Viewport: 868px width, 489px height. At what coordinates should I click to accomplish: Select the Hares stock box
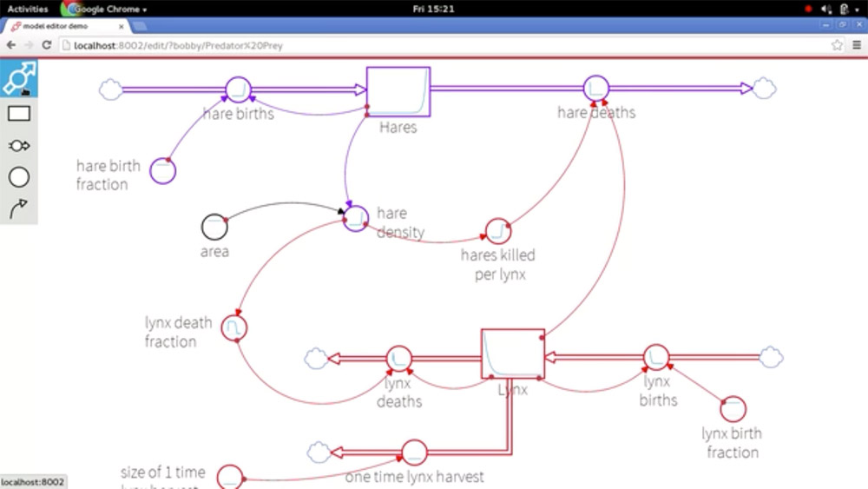pyautogui.click(x=398, y=92)
